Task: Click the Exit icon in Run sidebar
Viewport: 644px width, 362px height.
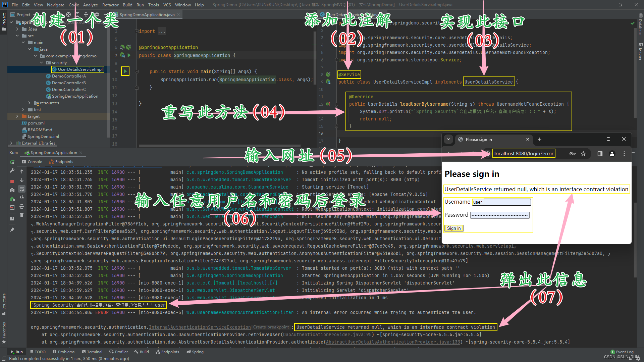Action: coord(12,208)
